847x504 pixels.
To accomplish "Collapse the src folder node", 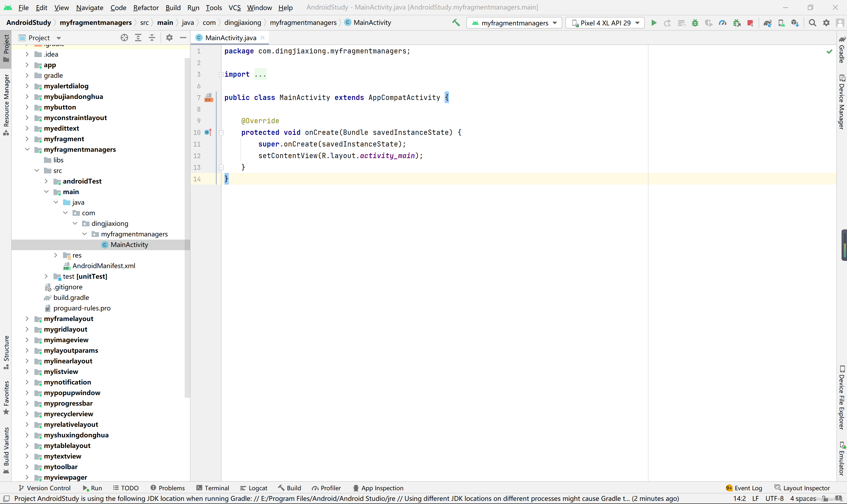I will (37, 171).
